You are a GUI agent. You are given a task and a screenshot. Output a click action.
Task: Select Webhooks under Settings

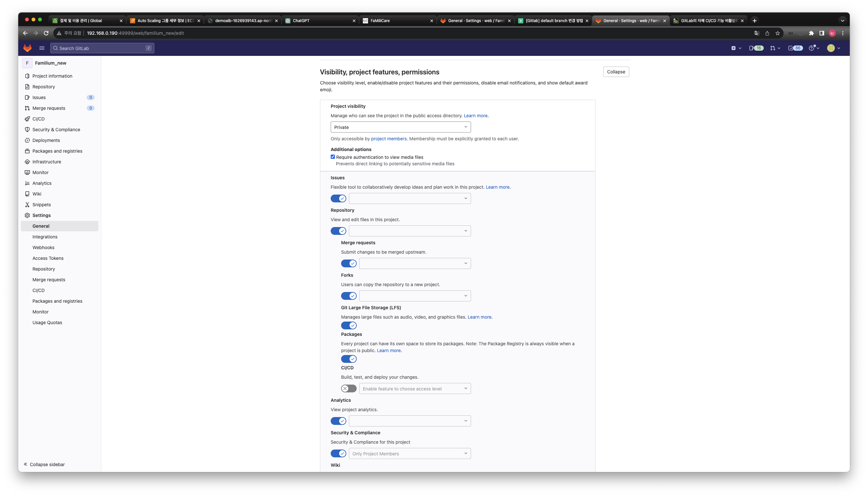pos(59,248)
